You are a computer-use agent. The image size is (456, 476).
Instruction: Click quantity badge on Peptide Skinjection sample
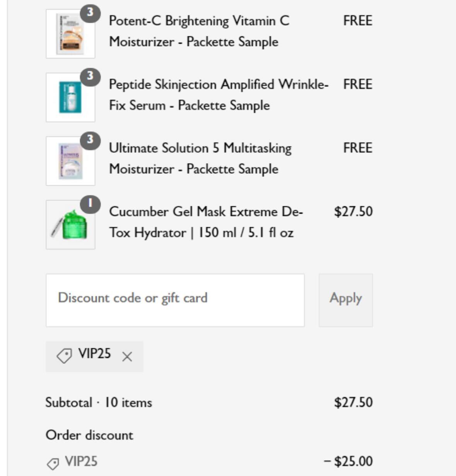[x=90, y=76]
